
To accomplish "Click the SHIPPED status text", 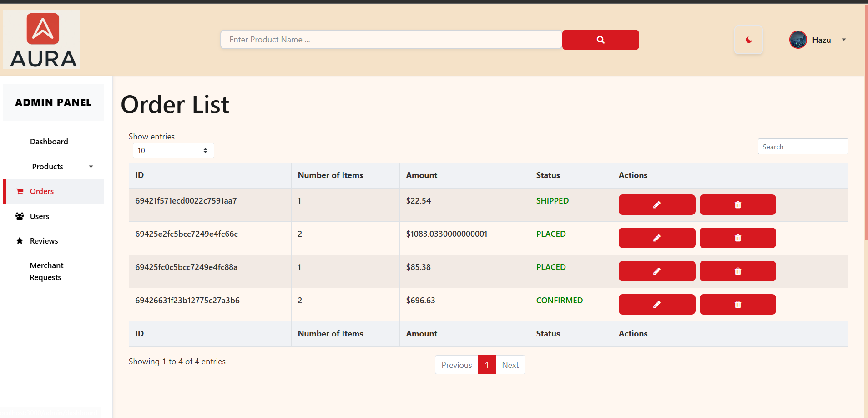I will pyautogui.click(x=552, y=201).
